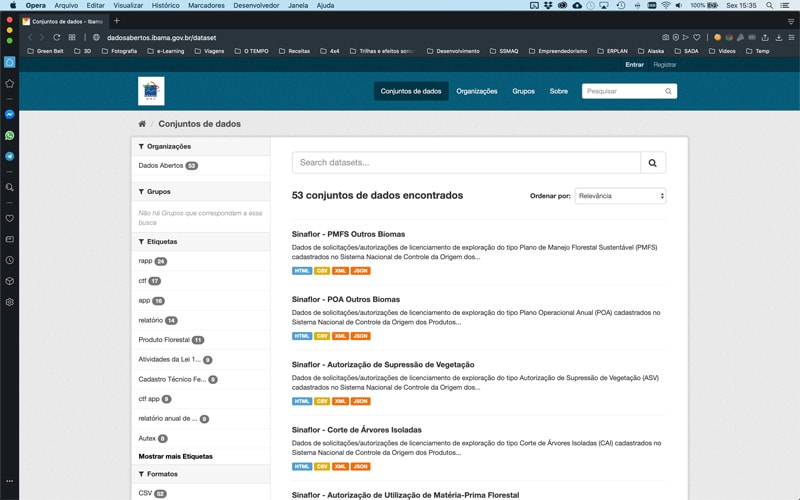Viewport: 800px width, 500px height.
Task: Open extensions cube in sidebar
Action: pyautogui.click(x=10, y=281)
